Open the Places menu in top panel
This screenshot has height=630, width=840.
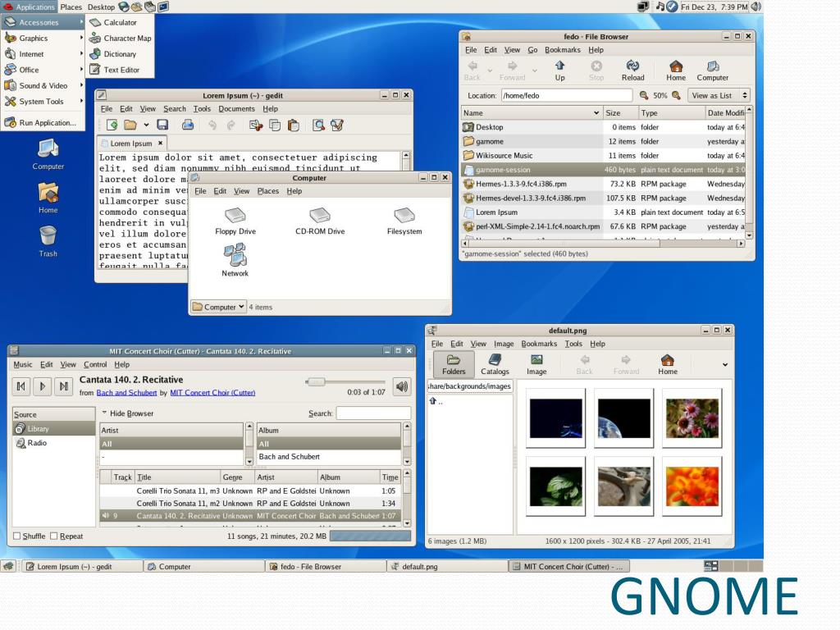(x=71, y=7)
